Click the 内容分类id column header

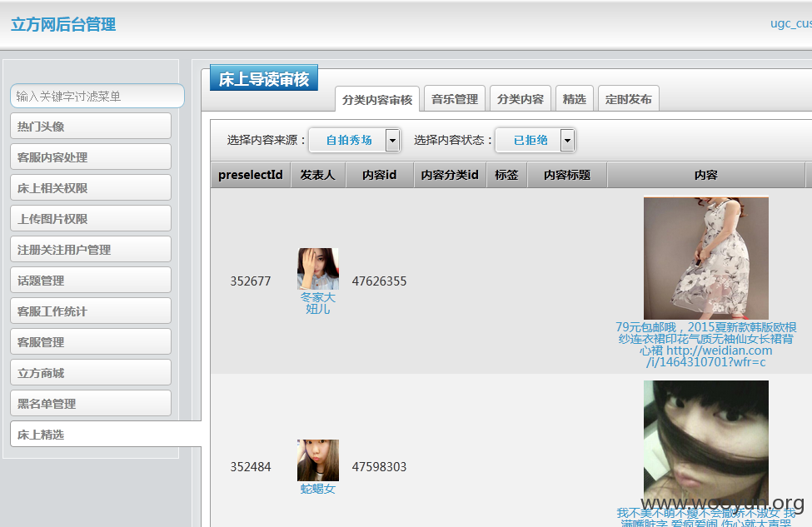[x=450, y=175]
